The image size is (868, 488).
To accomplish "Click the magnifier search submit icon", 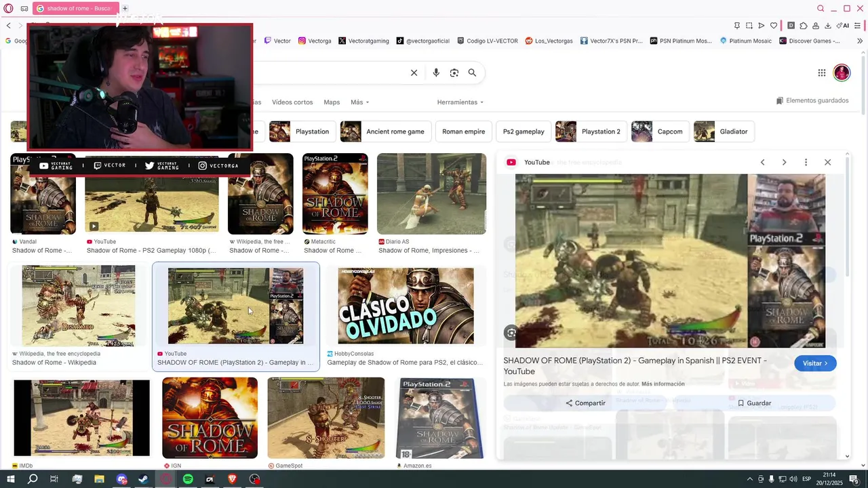I will [472, 73].
